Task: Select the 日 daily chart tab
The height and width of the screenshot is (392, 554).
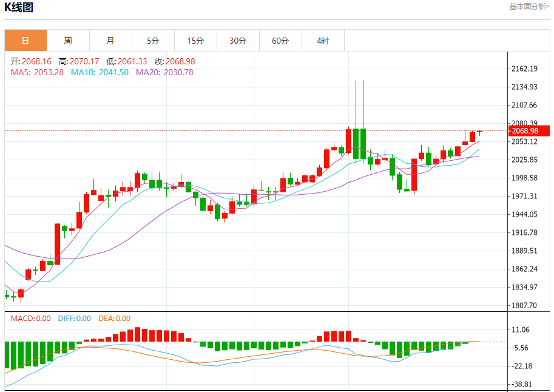Action: [x=25, y=41]
